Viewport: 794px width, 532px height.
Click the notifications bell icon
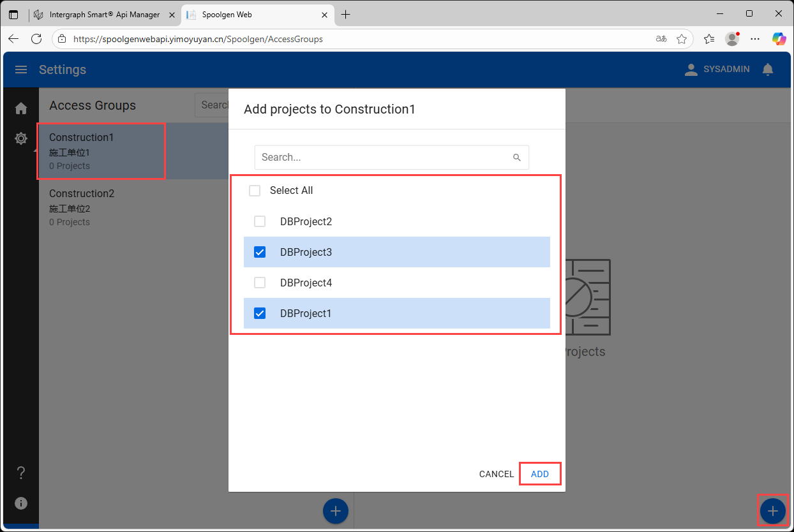(768, 70)
